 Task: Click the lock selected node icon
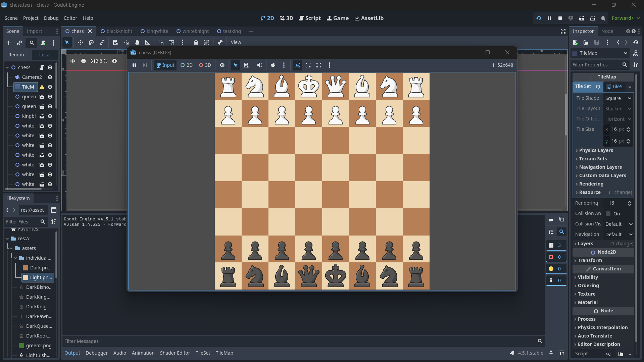pyautogui.click(x=196, y=42)
